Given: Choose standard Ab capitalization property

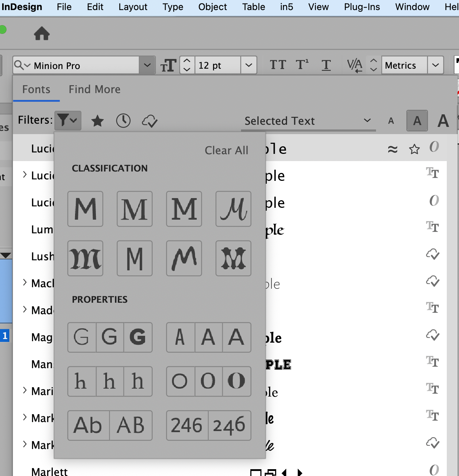Looking at the screenshot, I should [88, 426].
